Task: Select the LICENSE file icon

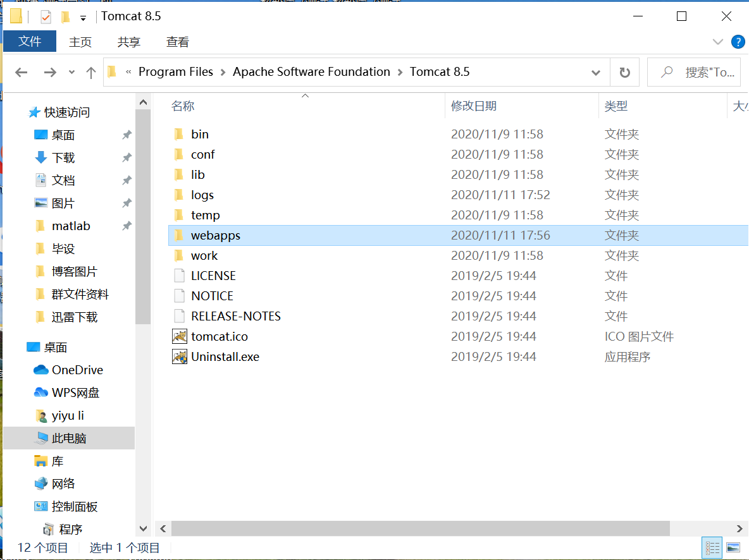Action: pos(179,276)
